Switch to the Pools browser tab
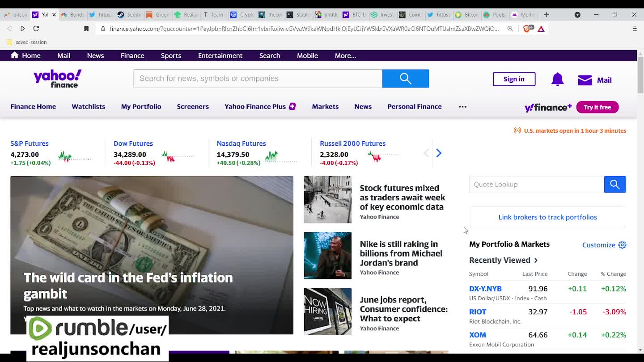Screen dimensions: 644x362 click(x=495, y=15)
